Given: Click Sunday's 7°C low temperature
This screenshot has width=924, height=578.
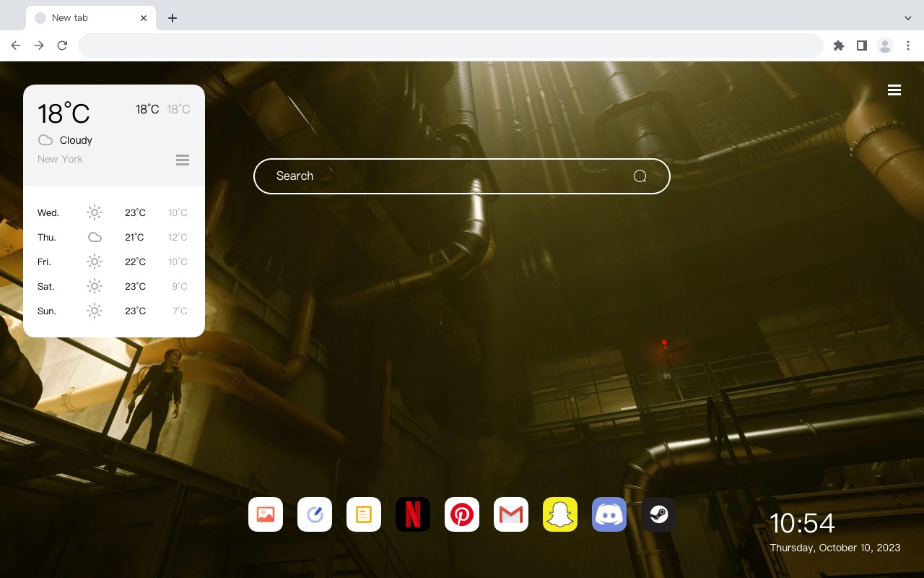Looking at the screenshot, I should tap(180, 311).
